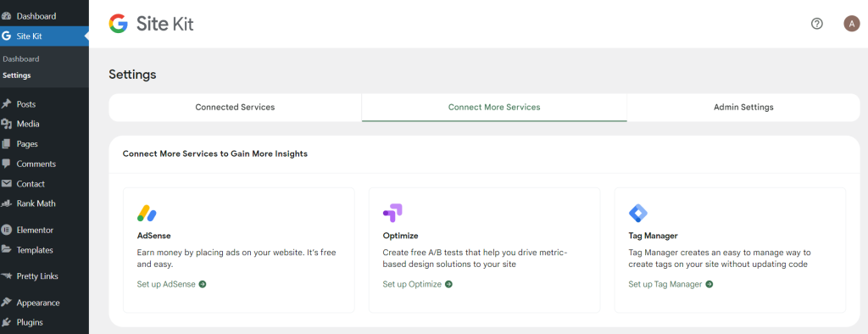Click the Posts pin icon in the sidebar

[x=7, y=104]
